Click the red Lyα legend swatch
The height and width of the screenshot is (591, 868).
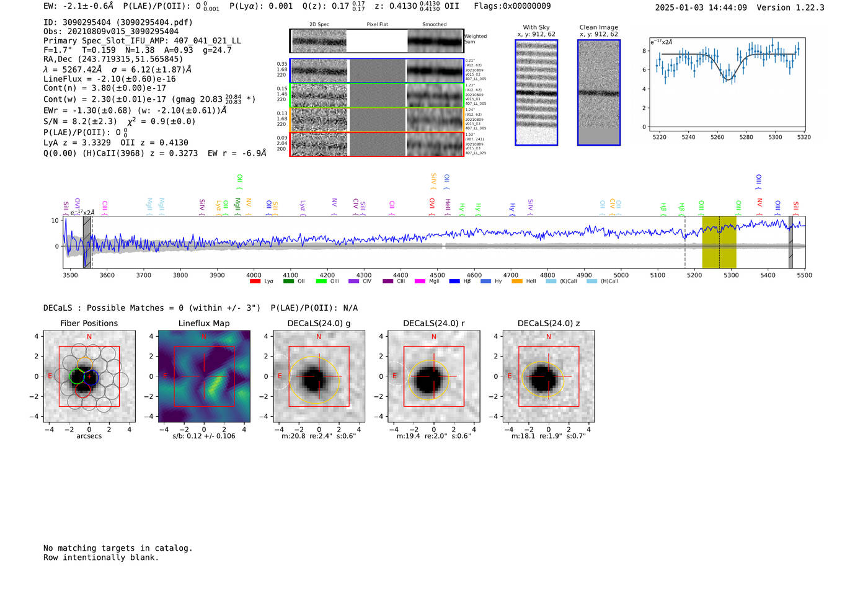tap(255, 281)
